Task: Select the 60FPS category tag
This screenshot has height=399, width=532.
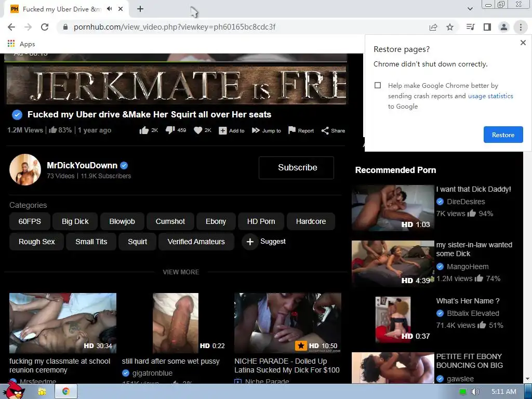Action: (x=30, y=221)
